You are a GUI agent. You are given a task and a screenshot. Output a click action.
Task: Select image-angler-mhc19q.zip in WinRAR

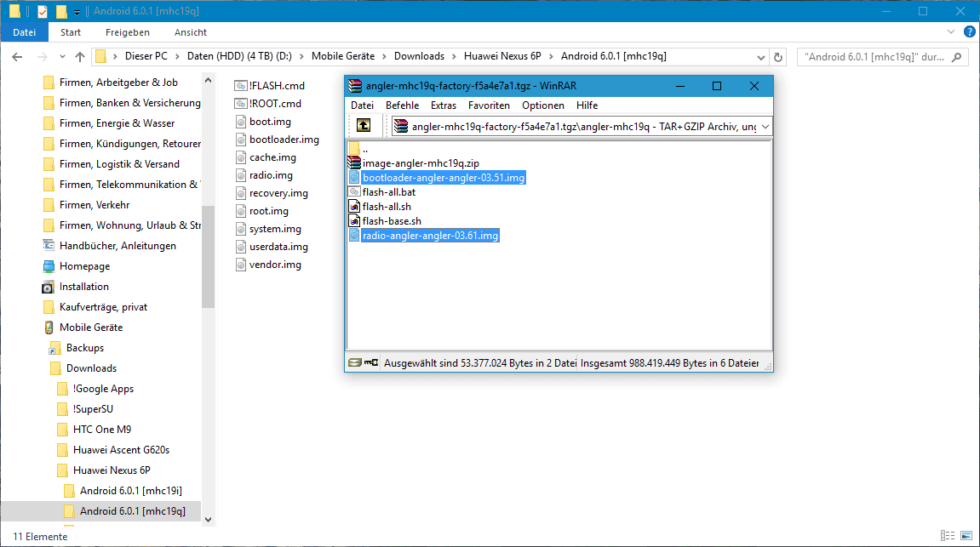tap(421, 163)
